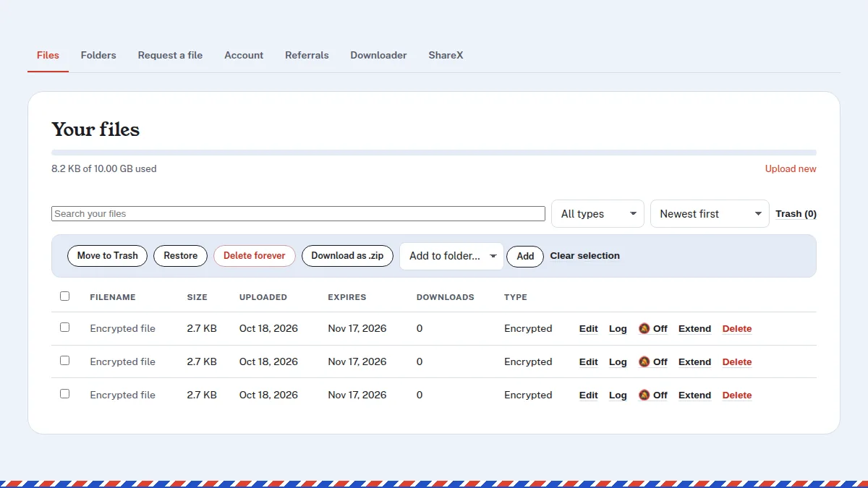The height and width of the screenshot is (488, 868).
Task: Click the '8.2 KB of 10.00 GB used' text
Action: [104, 169]
